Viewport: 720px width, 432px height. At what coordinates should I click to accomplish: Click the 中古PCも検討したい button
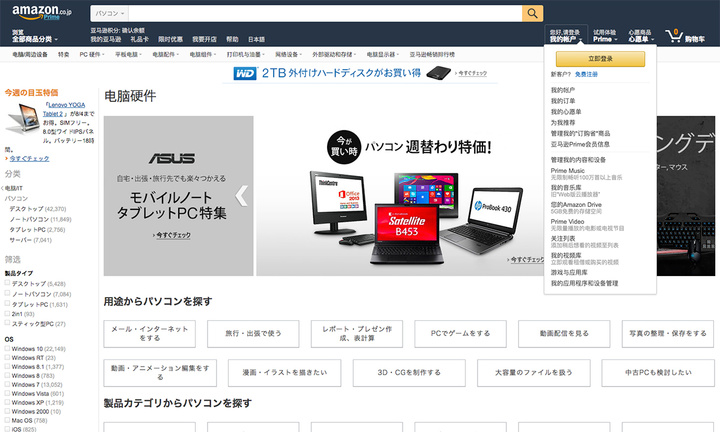coord(658,373)
